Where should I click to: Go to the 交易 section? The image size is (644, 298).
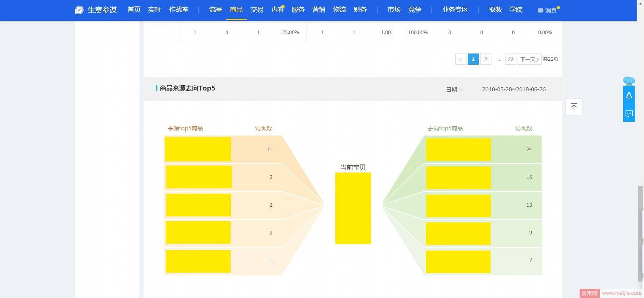click(257, 10)
